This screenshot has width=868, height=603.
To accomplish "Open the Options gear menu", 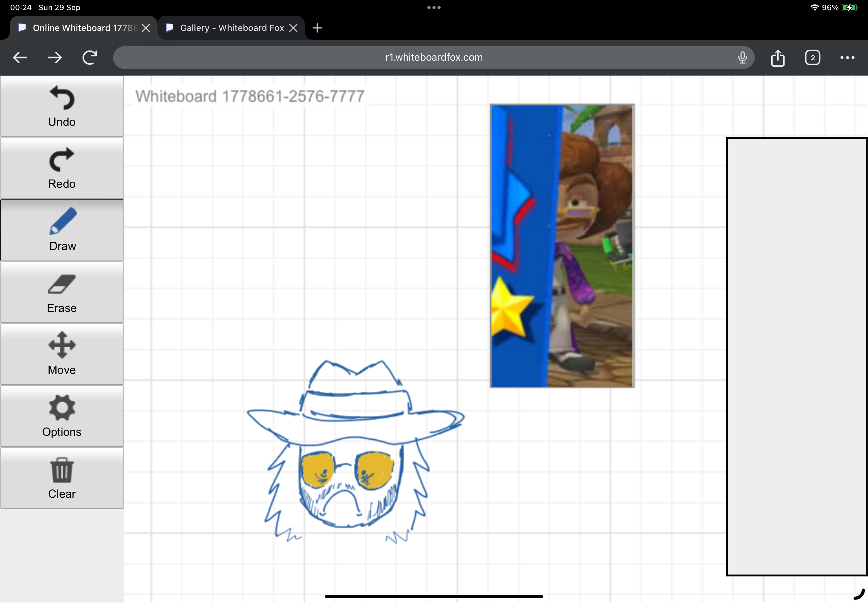I will [62, 416].
